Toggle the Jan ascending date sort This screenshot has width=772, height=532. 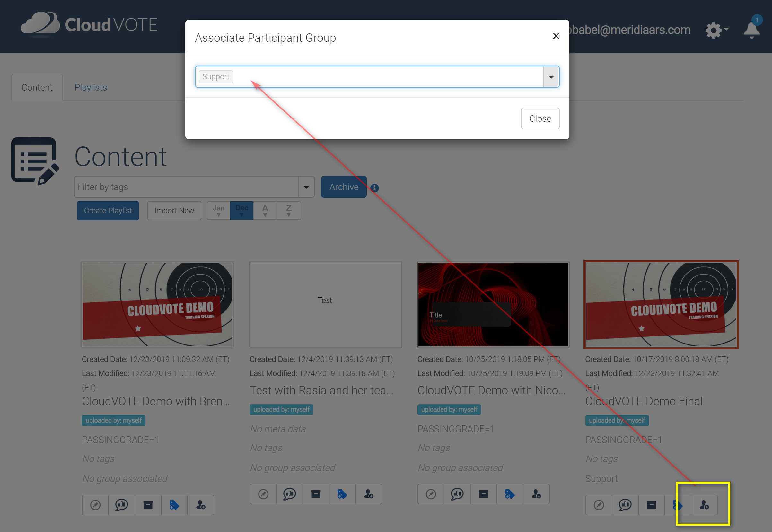coord(218,210)
